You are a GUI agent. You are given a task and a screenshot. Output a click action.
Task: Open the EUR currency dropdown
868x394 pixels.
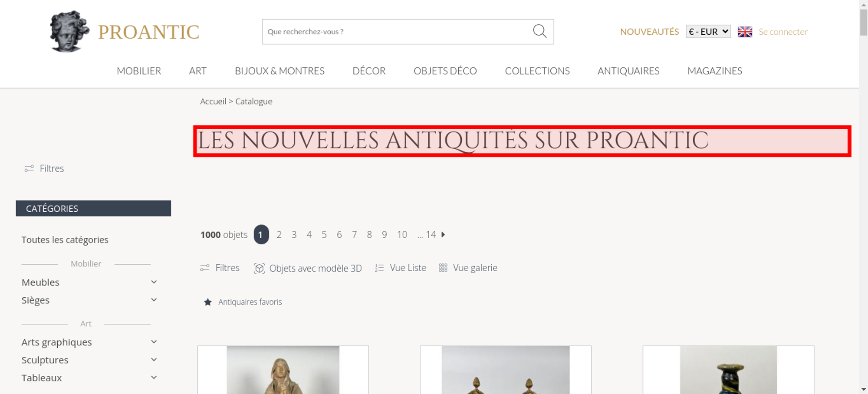point(708,32)
